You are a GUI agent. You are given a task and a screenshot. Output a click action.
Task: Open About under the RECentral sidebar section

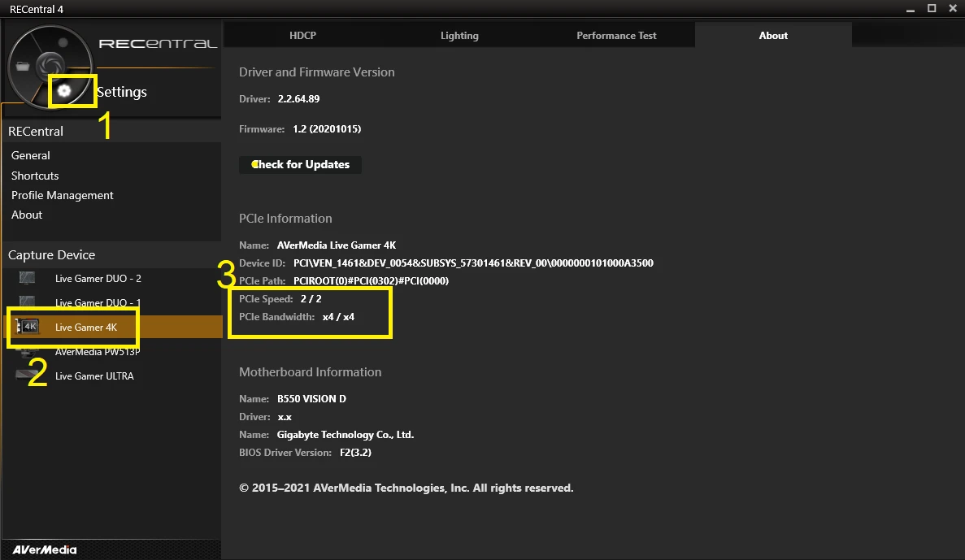coord(27,215)
